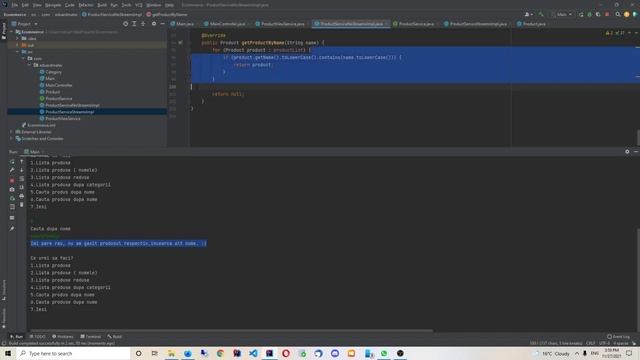This screenshot has height=360, width=640.
Task: Hide the Run tool window
Action: click(x=636, y=151)
